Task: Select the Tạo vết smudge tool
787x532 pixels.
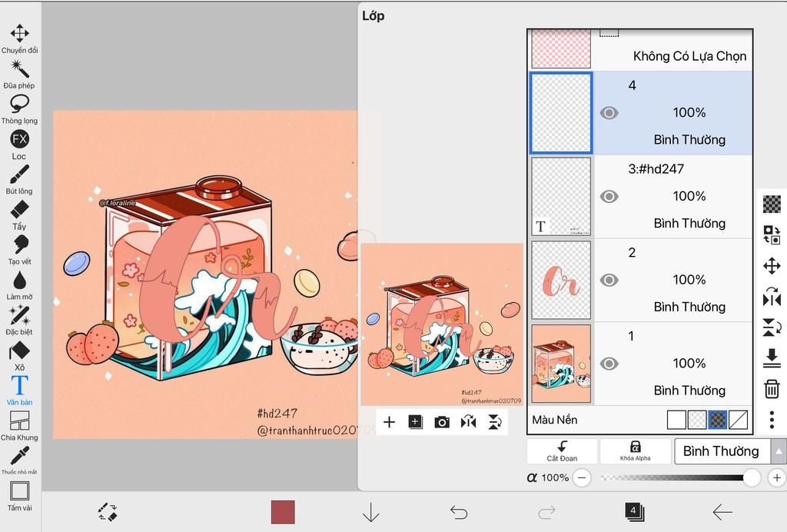Action: point(19,250)
